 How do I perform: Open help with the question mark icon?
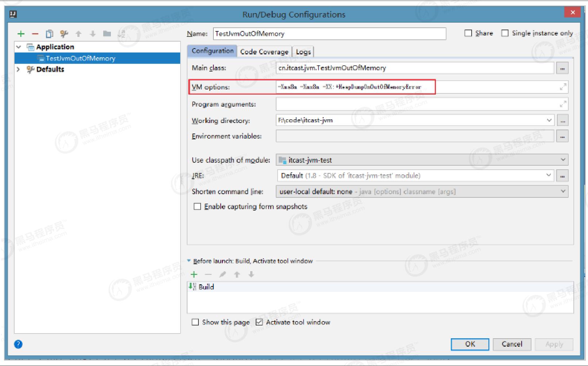click(x=18, y=344)
